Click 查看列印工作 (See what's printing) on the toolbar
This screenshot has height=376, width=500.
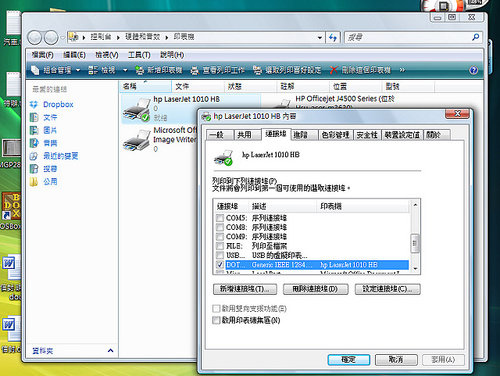pyautogui.click(x=217, y=70)
